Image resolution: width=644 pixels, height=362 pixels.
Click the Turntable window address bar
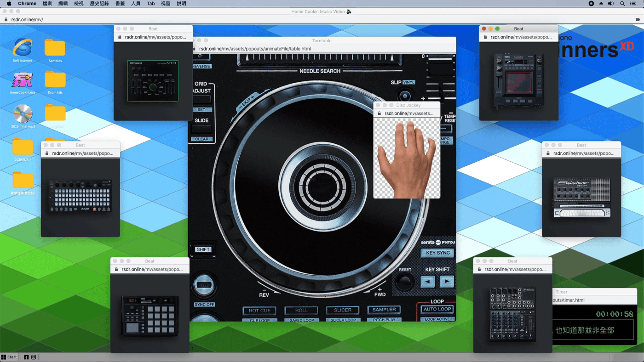click(322, 49)
